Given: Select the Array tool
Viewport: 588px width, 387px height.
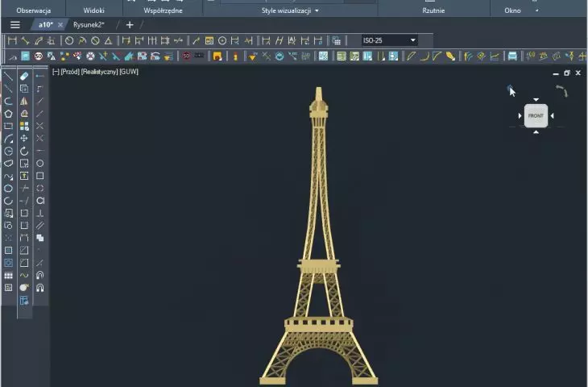Looking at the screenshot, I should [24, 126].
